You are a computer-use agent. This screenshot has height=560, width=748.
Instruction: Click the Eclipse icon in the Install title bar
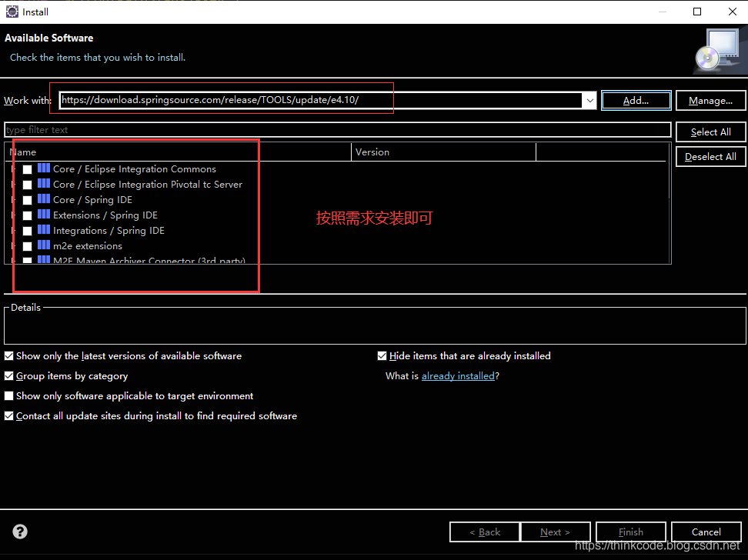[12, 12]
